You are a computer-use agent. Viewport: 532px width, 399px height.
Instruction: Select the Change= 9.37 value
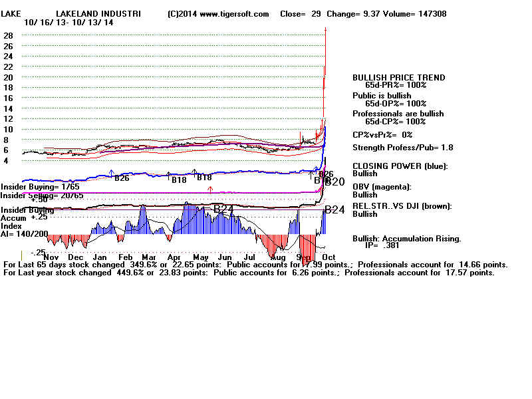[353, 14]
